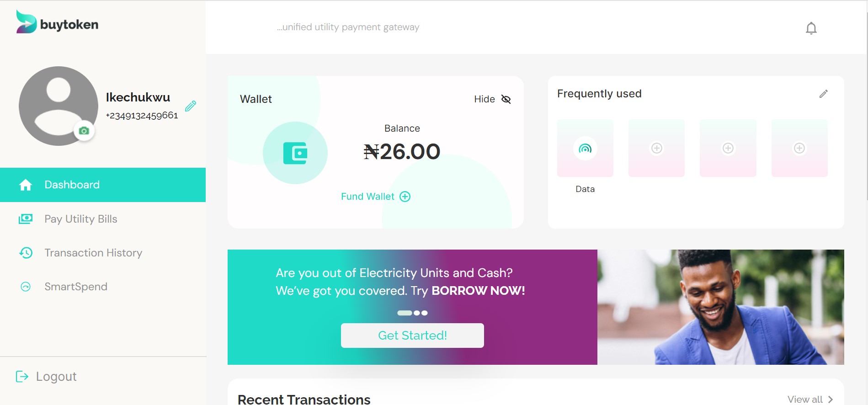Add shortcut in last Frequently used slot
The width and height of the screenshot is (868, 405).
[x=799, y=148]
